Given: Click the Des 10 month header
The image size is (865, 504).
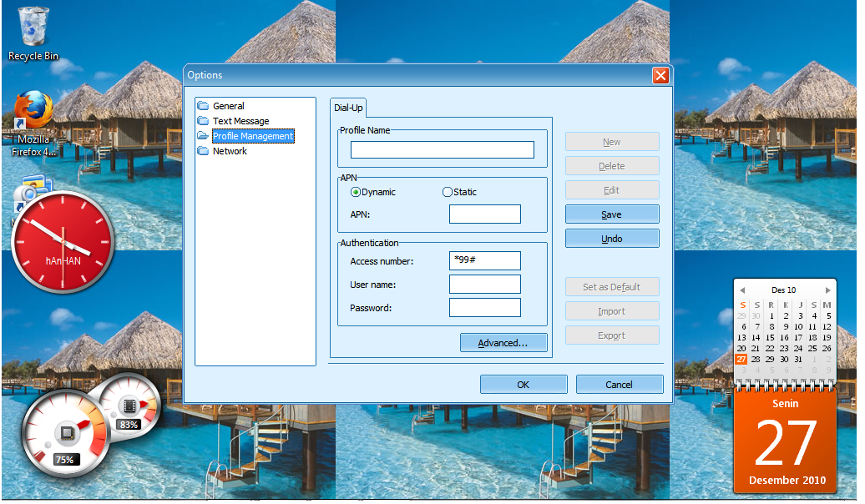Looking at the screenshot, I should click(x=784, y=290).
